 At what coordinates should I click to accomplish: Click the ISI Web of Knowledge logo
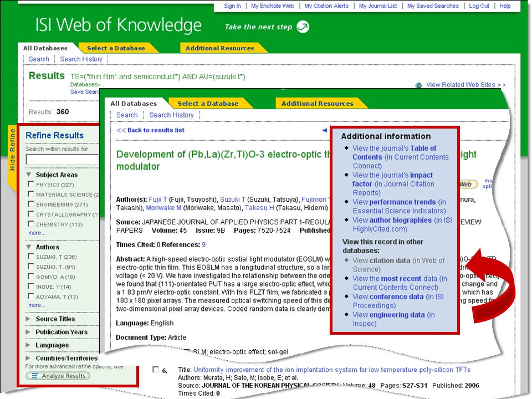point(119,25)
